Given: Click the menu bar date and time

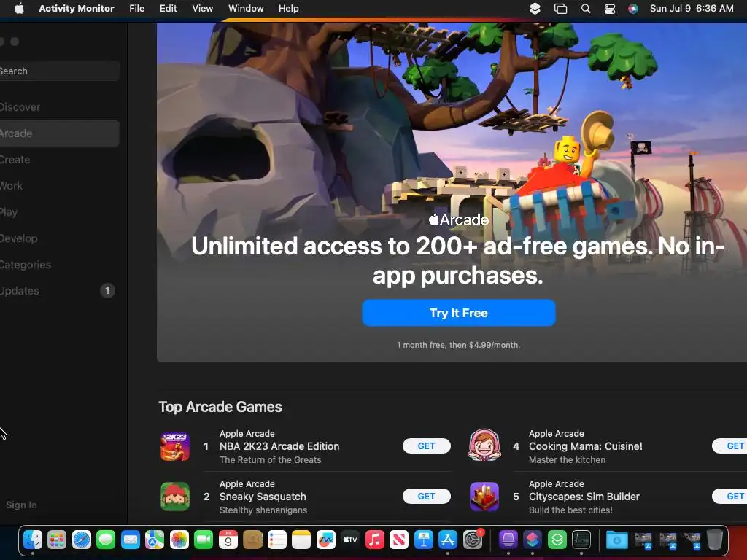Looking at the screenshot, I should pos(692,8).
